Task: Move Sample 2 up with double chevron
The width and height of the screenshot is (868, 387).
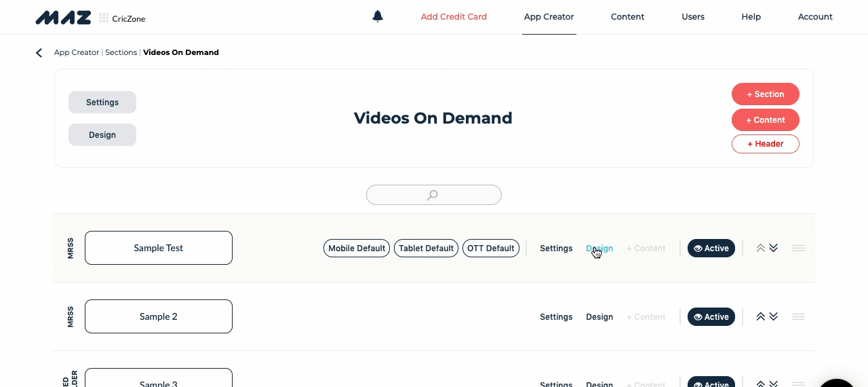Action: [760, 316]
